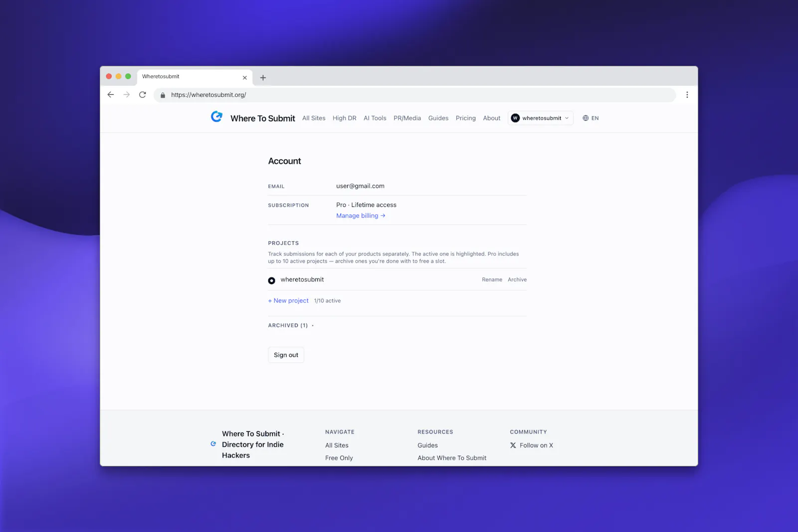Screen dimensions: 798x532
Task: Open All Sites in the top navigation
Action: point(314,118)
